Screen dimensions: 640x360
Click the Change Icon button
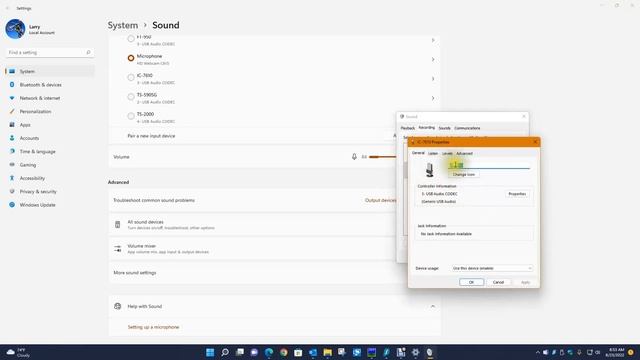pyautogui.click(x=464, y=174)
